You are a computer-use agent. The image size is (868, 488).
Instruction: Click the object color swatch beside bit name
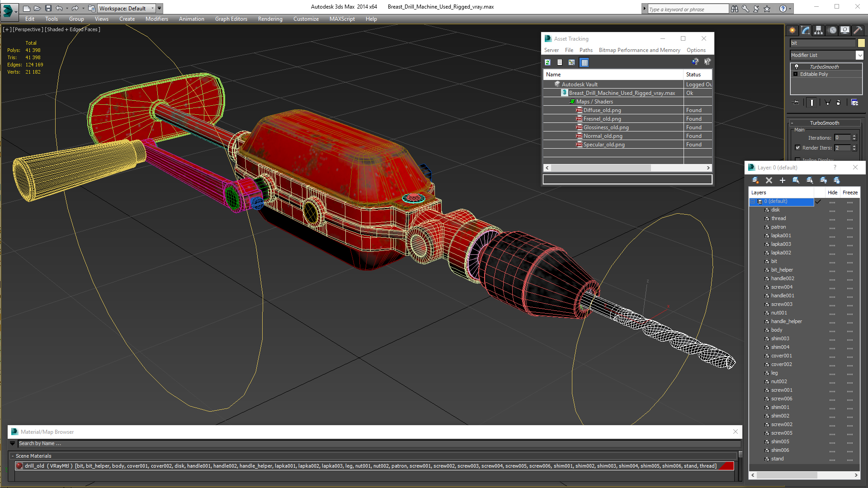[x=861, y=43]
